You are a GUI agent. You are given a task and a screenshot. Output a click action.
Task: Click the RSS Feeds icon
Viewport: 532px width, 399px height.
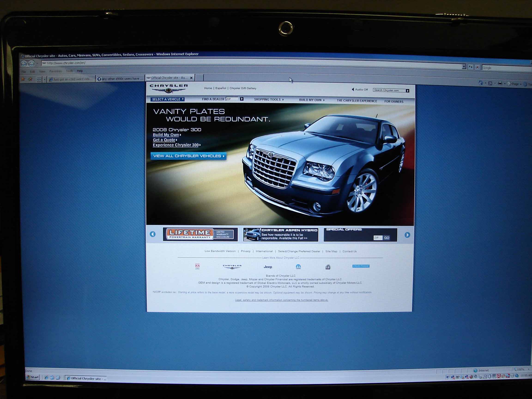coord(490,83)
